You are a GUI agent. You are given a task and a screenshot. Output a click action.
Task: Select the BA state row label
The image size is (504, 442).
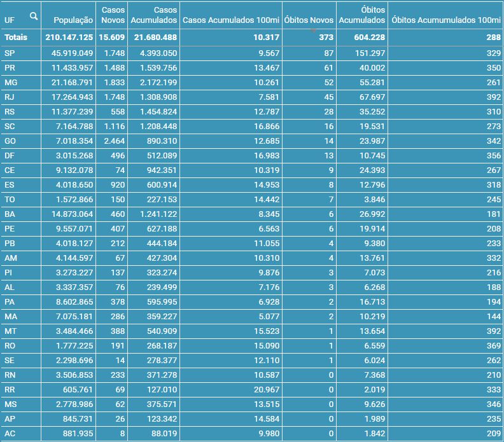[10, 214]
